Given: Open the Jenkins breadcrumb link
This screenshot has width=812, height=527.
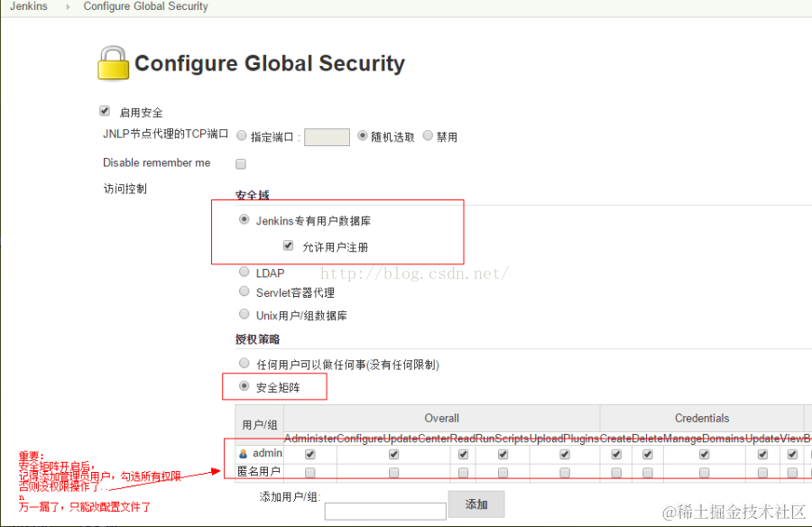Looking at the screenshot, I should pos(29,6).
